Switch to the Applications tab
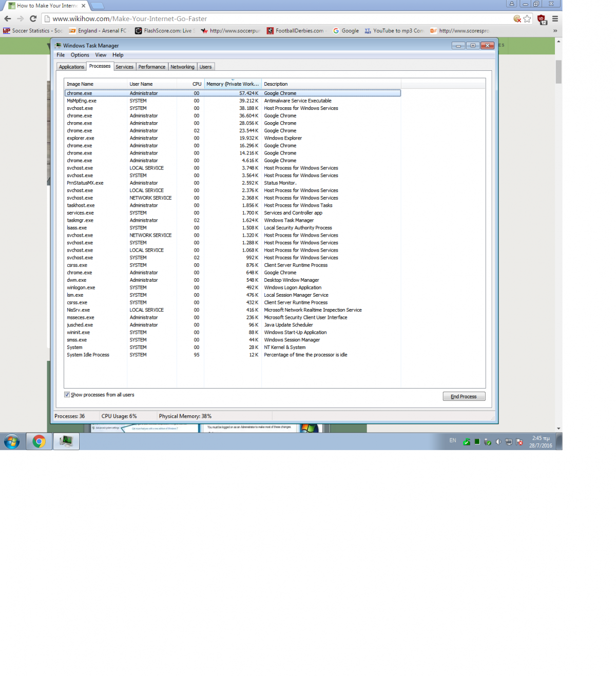The width and height of the screenshot is (616, 676). pyautogui.click(x=71, y=67)
